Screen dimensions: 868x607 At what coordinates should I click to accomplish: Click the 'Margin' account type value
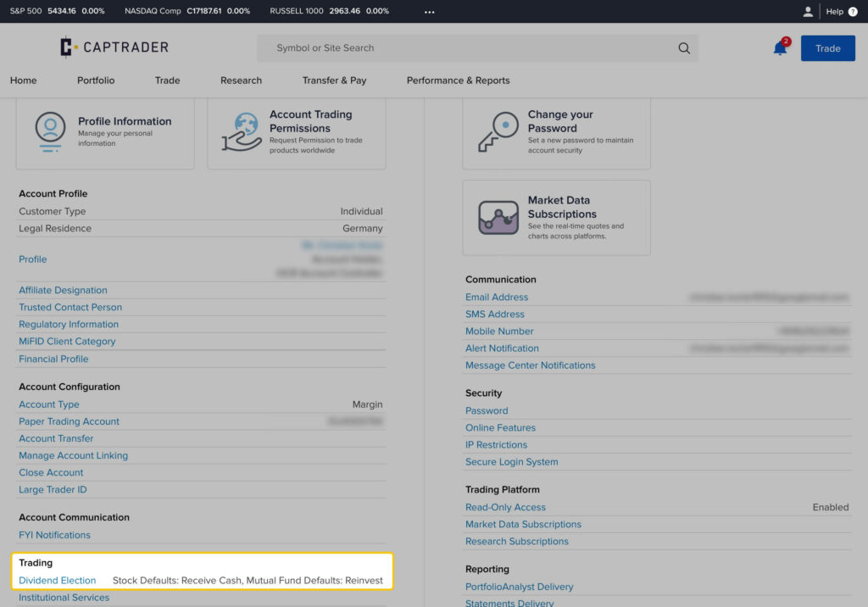click(367, 405)
